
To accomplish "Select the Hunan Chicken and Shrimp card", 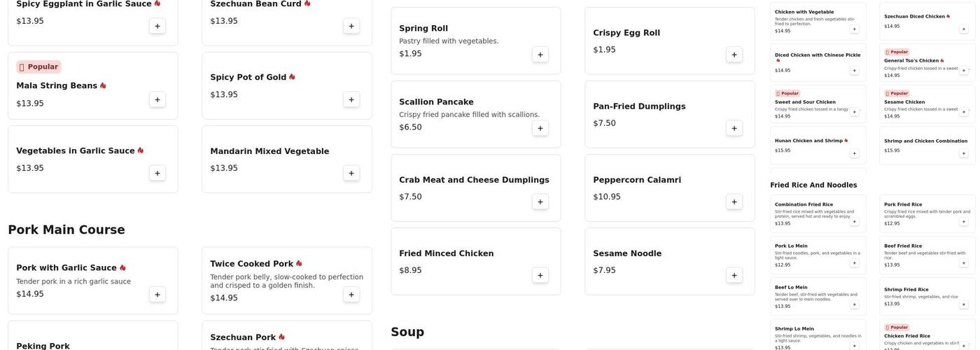I will [812, 144].
